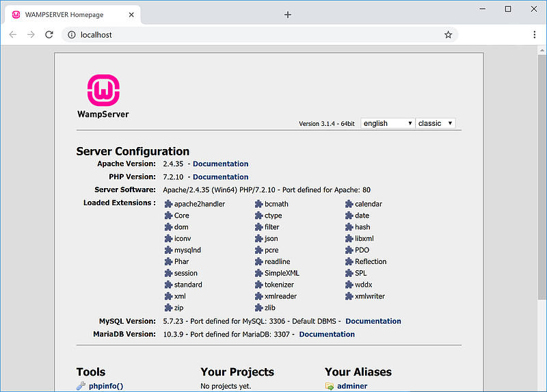
Task: Click the calendar extension puzzle icon
Action: pyautogui.click(x=349, y=204)
